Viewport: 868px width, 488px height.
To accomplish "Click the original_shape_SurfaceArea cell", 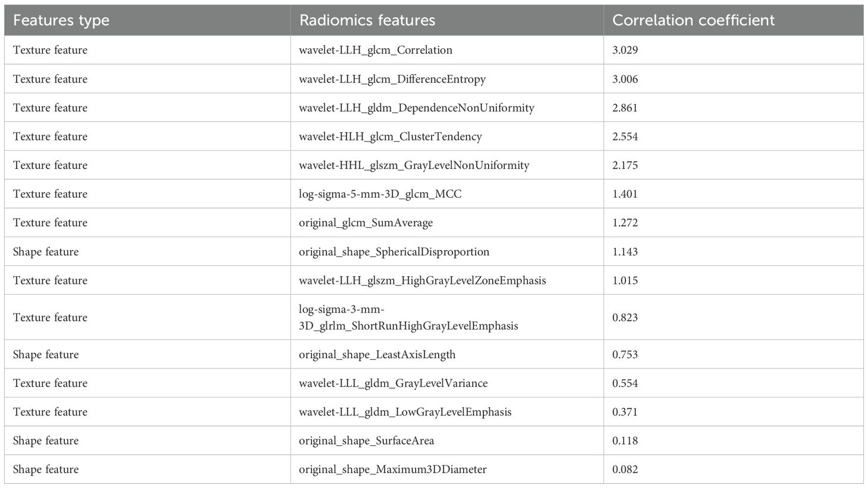I will (366, 441).
